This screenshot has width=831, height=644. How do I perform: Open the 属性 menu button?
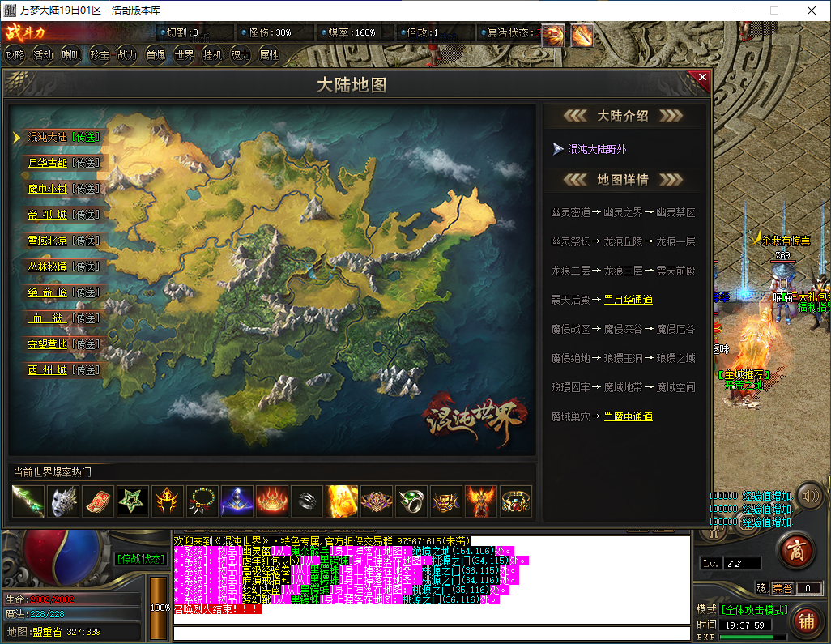[x=269, y=54]
